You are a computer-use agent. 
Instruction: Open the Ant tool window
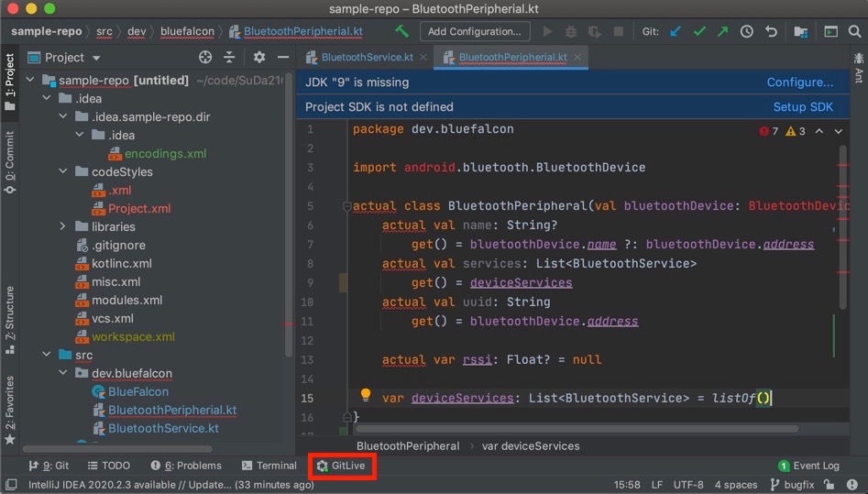[x=859, y=68]
